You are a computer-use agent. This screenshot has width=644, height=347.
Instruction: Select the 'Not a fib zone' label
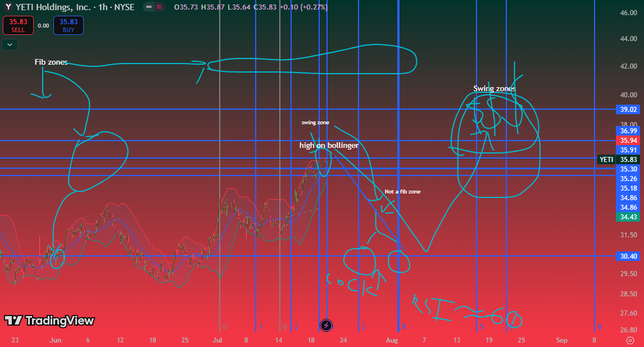pos(402,192)
